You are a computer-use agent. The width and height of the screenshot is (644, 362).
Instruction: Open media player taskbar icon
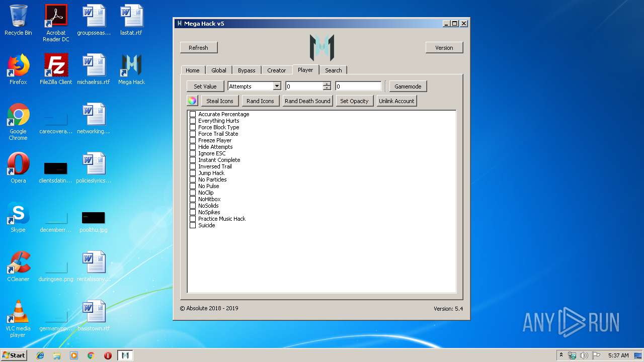coord(74,355)
